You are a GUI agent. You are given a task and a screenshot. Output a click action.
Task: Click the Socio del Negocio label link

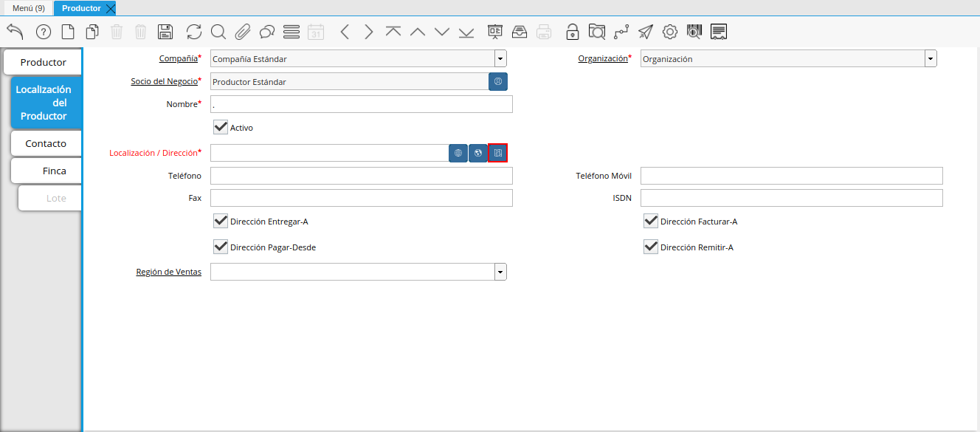[164, 81]
